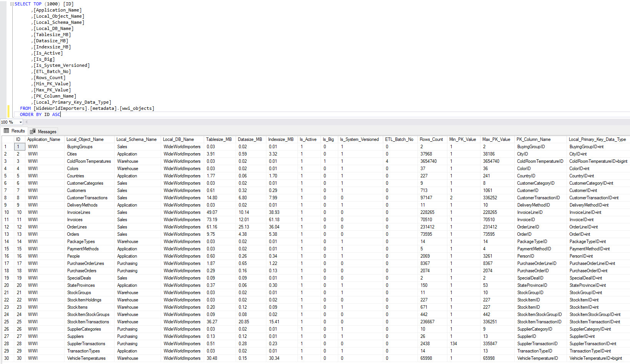Collapse the SELECT query outline block
The height and width of the screenshot is (364, 630).
tap(12, 4)
